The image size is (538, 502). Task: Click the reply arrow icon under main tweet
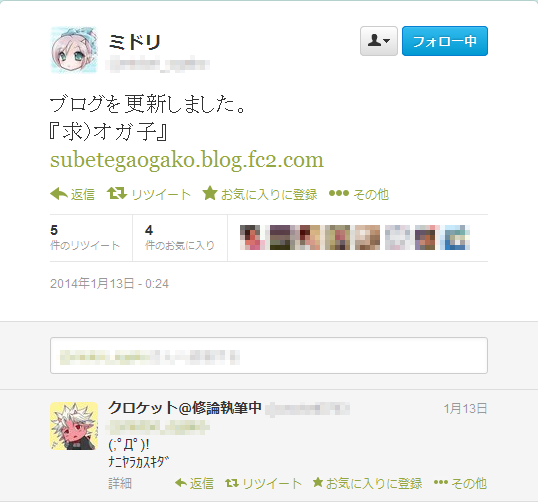59,194
